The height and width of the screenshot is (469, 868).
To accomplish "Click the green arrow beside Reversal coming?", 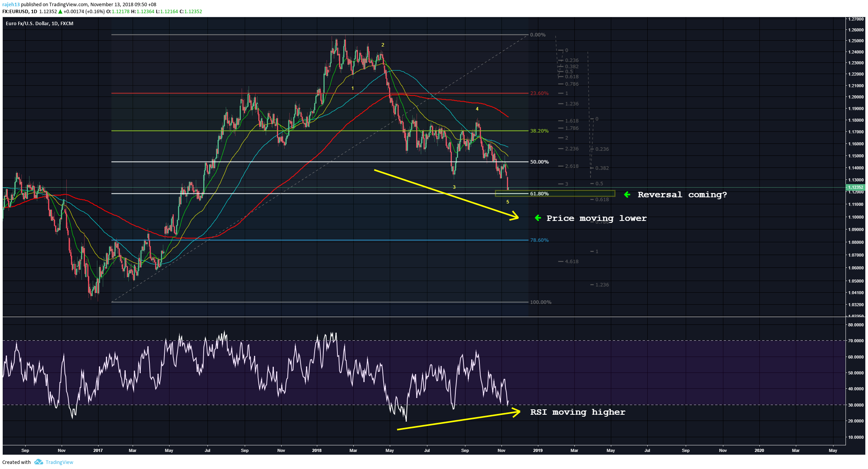I will 627,195.
